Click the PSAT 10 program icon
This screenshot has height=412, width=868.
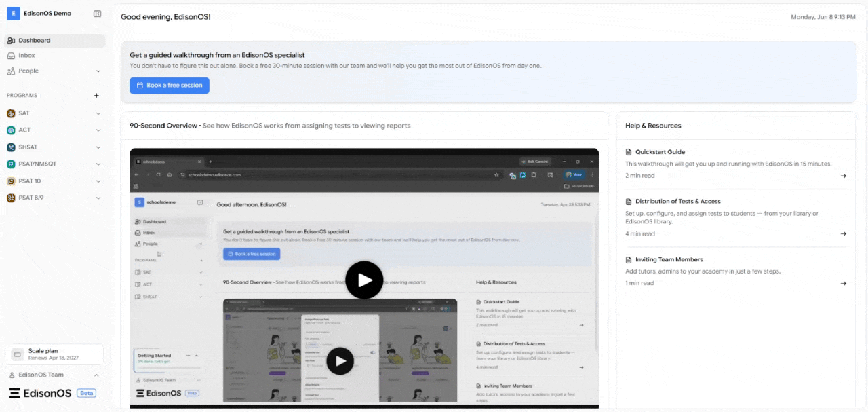tap(11, 181)
